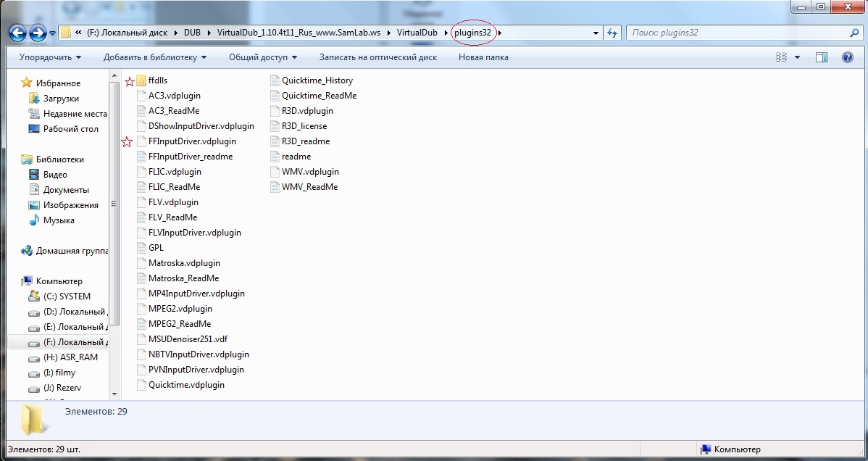Select WMV_ReadMe file
This screenshot has height=461, width=868.
(309, 187)
